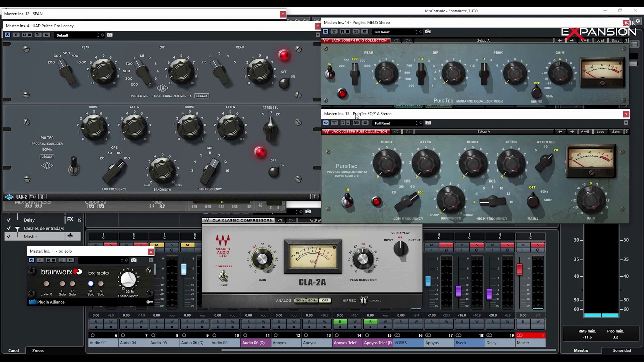This screenshot has height=362, width=644.
Task: Toggle M Solo button in bx_solo
Action: coord(91,283)
